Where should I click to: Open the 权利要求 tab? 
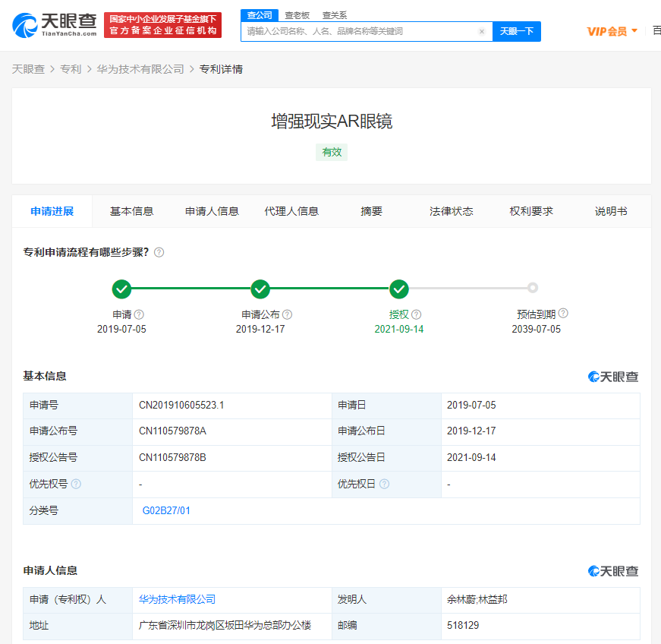click(x=531, y=211)
